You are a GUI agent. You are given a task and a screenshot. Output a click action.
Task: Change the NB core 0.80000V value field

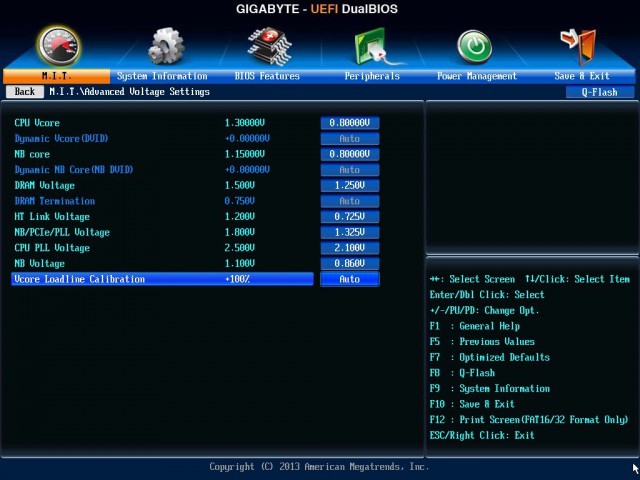(350, 154)
